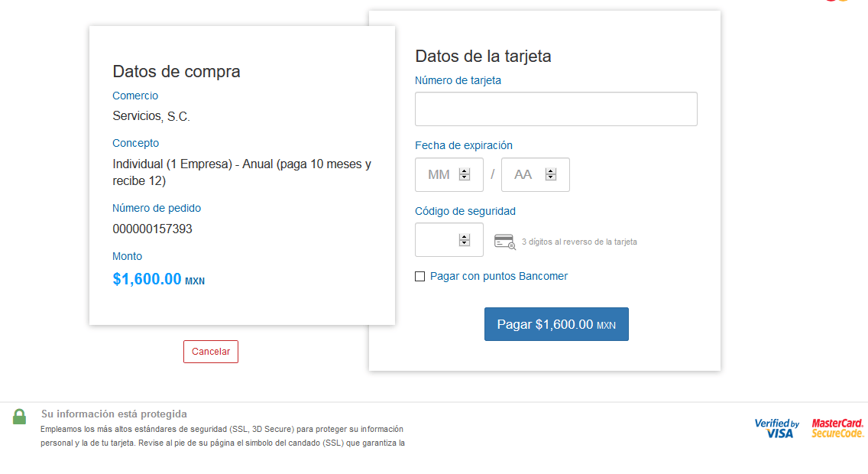Click the Verified by VISA logo
868x474 pixels.
click(x=777, y=428)
